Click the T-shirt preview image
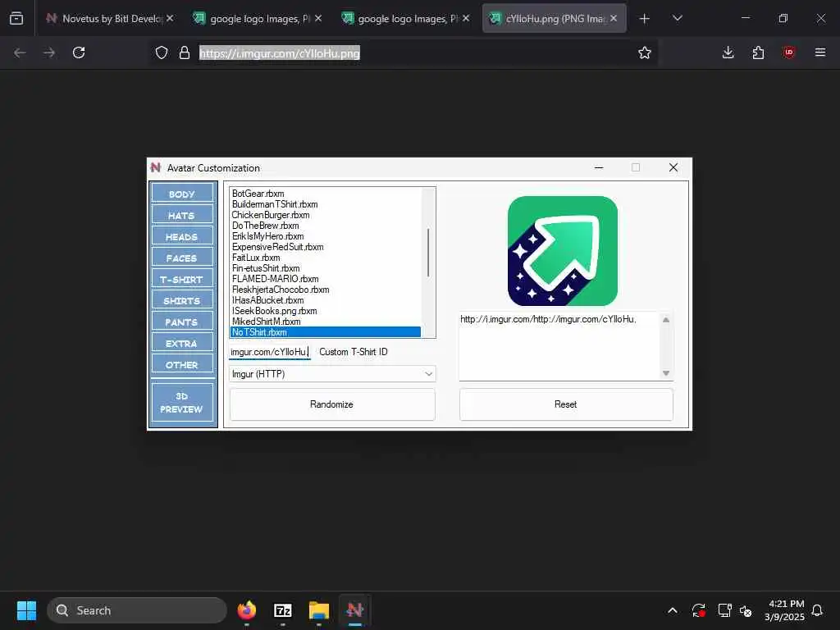840x630 pixels. (563, 251)
